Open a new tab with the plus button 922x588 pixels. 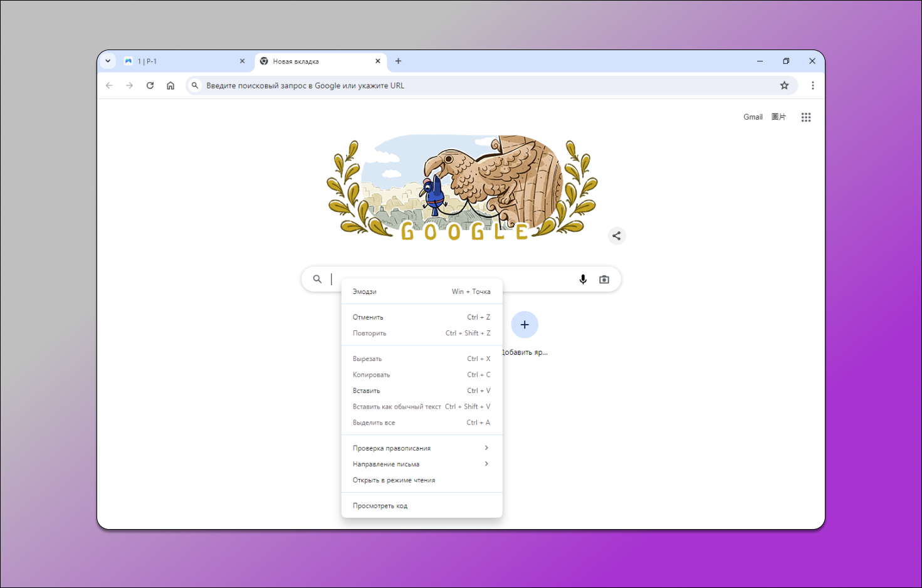click(x=398, y=61)
